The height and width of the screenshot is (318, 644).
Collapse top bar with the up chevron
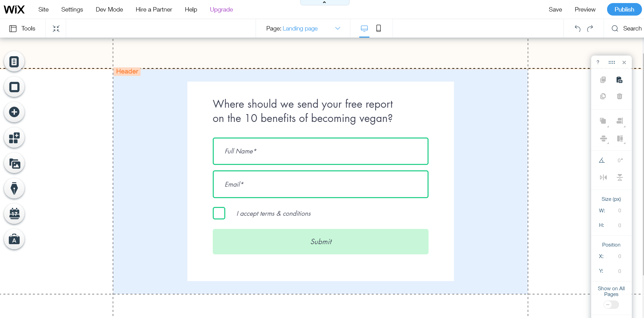(325, 2)
